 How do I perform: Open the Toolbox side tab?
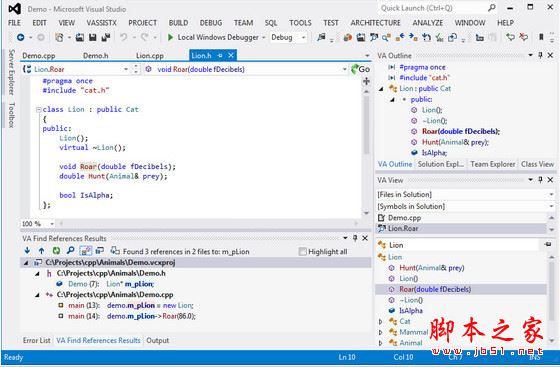11,115
